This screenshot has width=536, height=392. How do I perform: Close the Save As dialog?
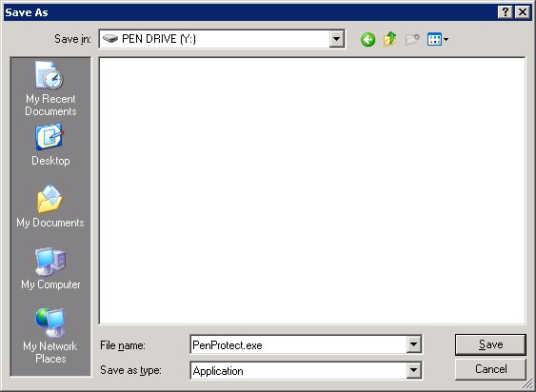pos(523,12)
